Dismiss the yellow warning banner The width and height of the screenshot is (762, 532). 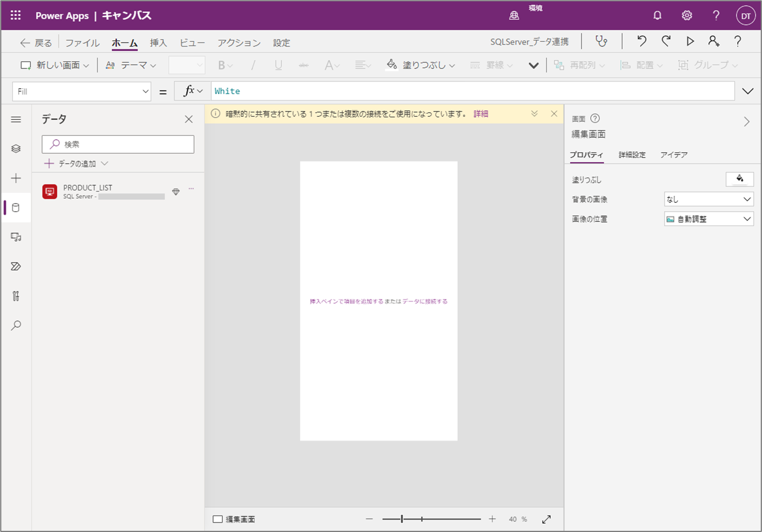(x=554, y=114)
